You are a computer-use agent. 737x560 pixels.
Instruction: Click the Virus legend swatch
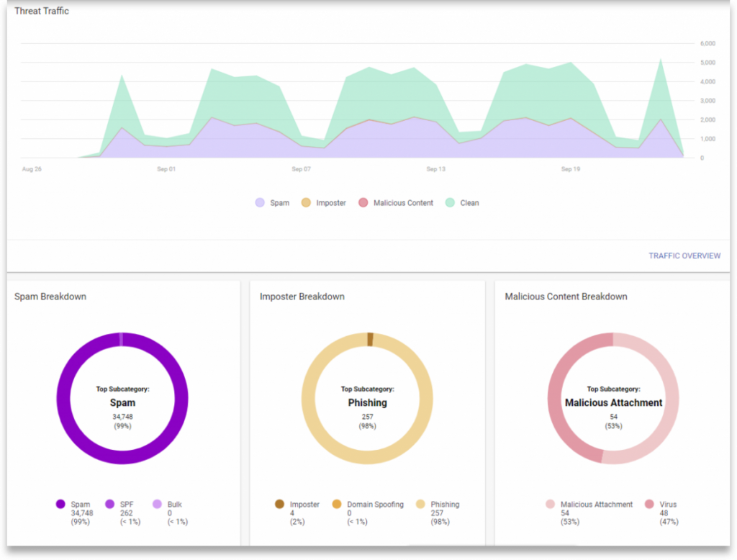coord(649,504)
